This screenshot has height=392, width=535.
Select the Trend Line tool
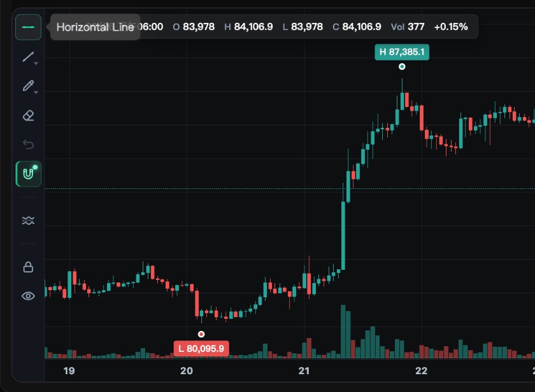28,57
